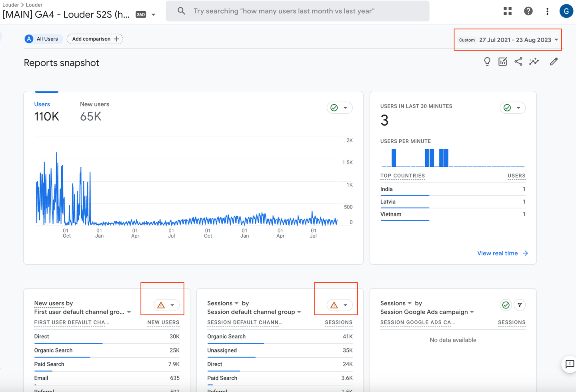This screenshot has height=392, width=576.
Task: Open the three-dot more options menu
Action: click(547, 11)
